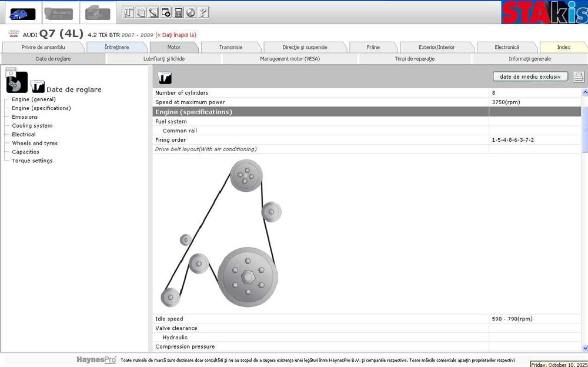Click the adjustment icon in content header

[x=165, y=78]
